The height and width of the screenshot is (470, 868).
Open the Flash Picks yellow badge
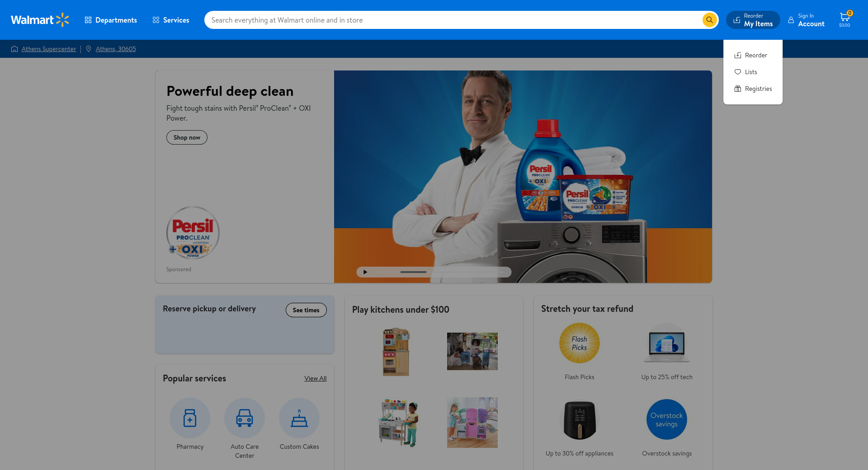pyautogui.click(x=580, y=343)
